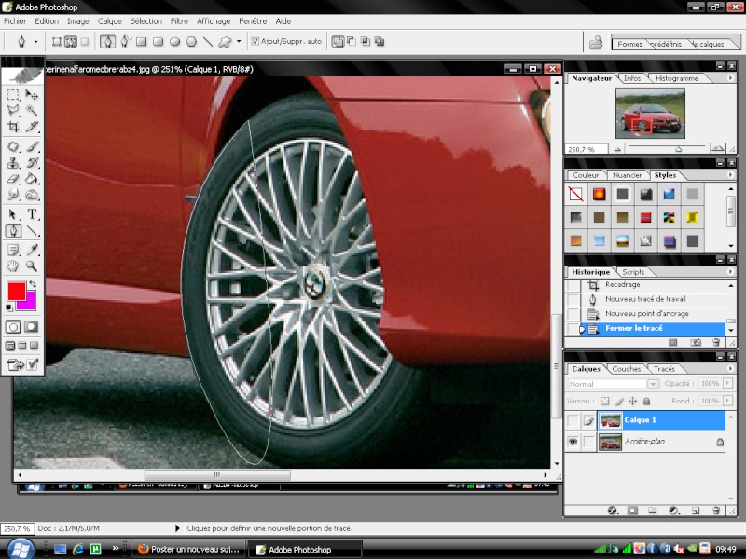Image resolution: width=746 pixels, height=560 pixels.
Task: Open the Fichier menu
Action: (15, 21)
